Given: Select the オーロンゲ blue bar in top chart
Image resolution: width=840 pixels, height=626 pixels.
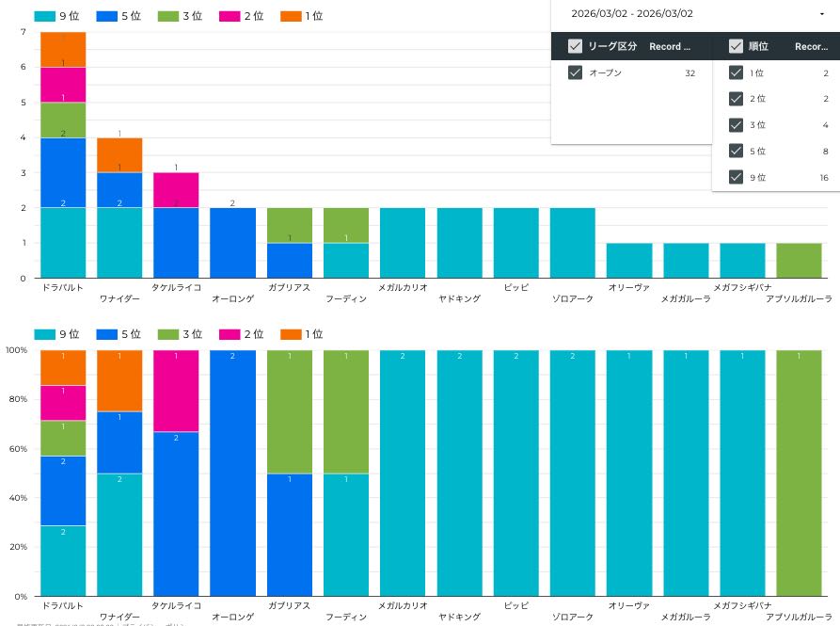Looking at the screenshot, I should pyautogui.click(x=232, y=242).
